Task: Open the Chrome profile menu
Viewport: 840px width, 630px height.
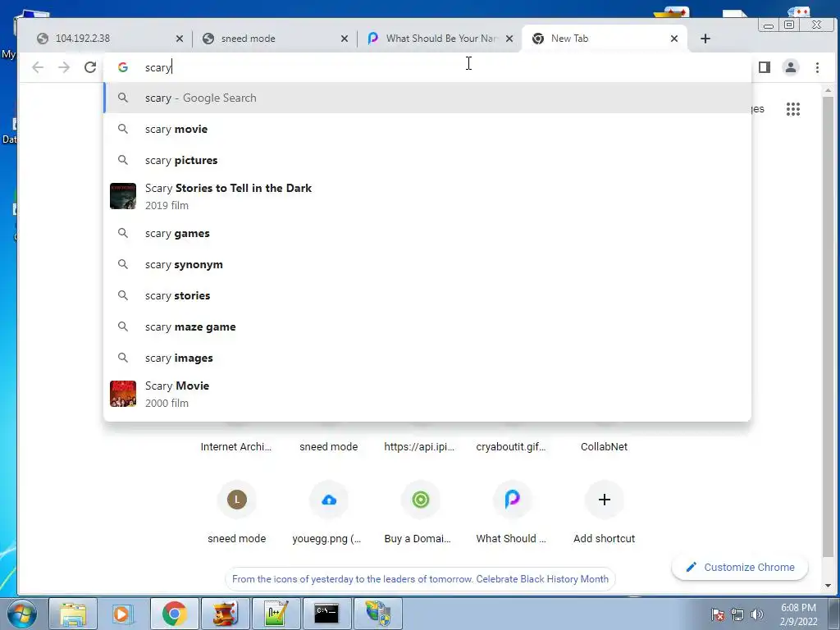Action: point(791,67)
